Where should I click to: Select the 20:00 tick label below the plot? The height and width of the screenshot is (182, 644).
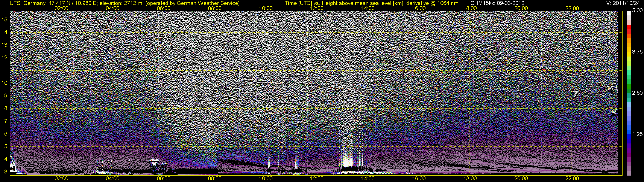521,179
